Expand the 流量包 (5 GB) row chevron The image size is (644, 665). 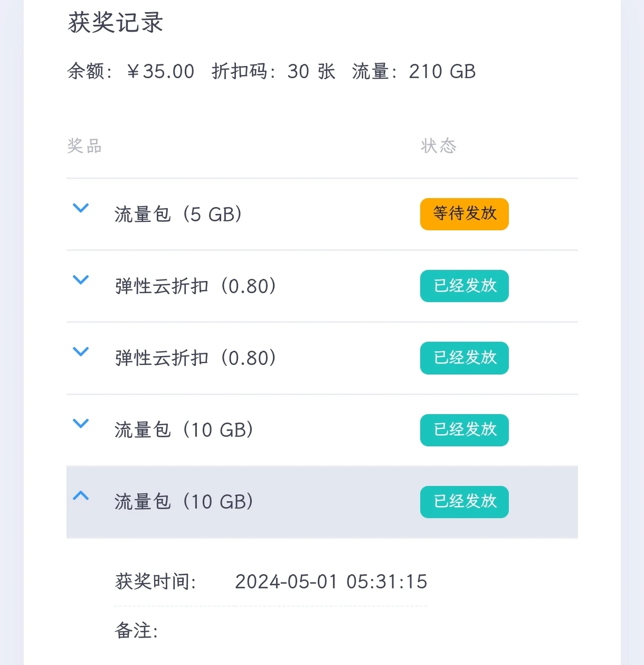coord(80,208)
